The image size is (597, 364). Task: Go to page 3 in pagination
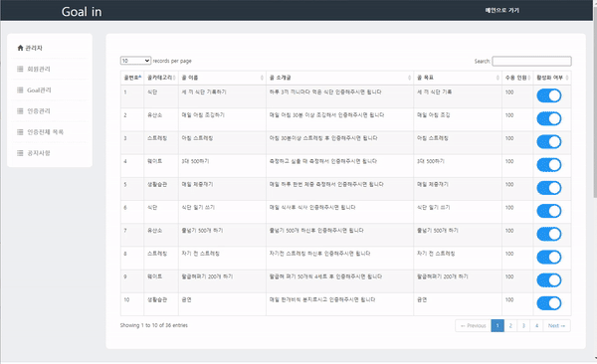523,325
